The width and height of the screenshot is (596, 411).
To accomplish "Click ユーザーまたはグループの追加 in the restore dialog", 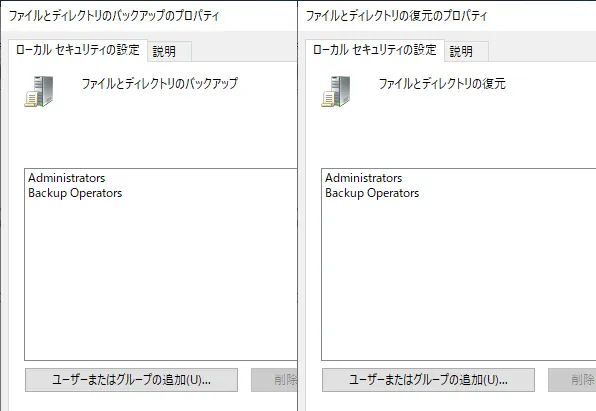I will pos(428,380).
